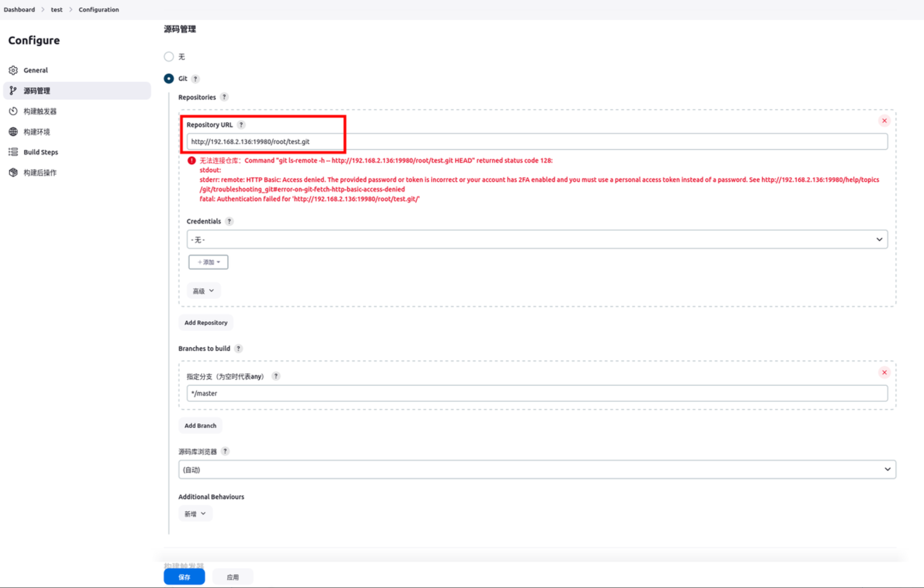
Task: Click the red error icon beside 无法连接仓库
Action: click(x=191, y=160)
